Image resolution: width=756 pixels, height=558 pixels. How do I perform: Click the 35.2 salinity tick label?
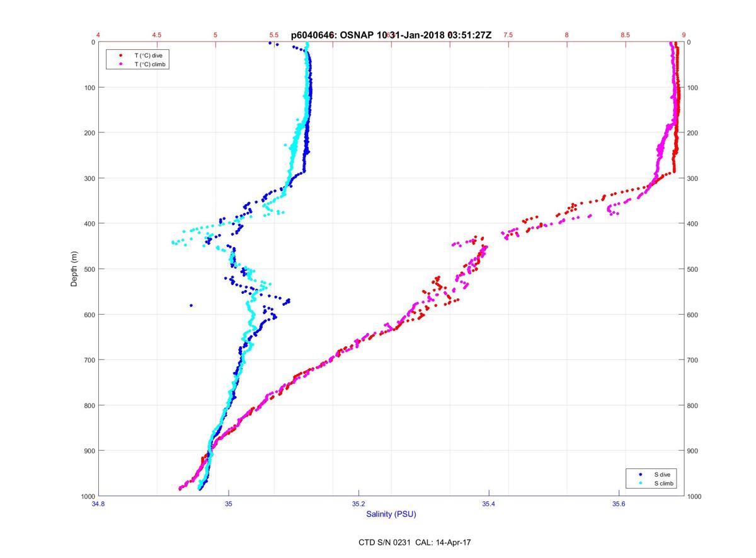click(x=358, y=504)
